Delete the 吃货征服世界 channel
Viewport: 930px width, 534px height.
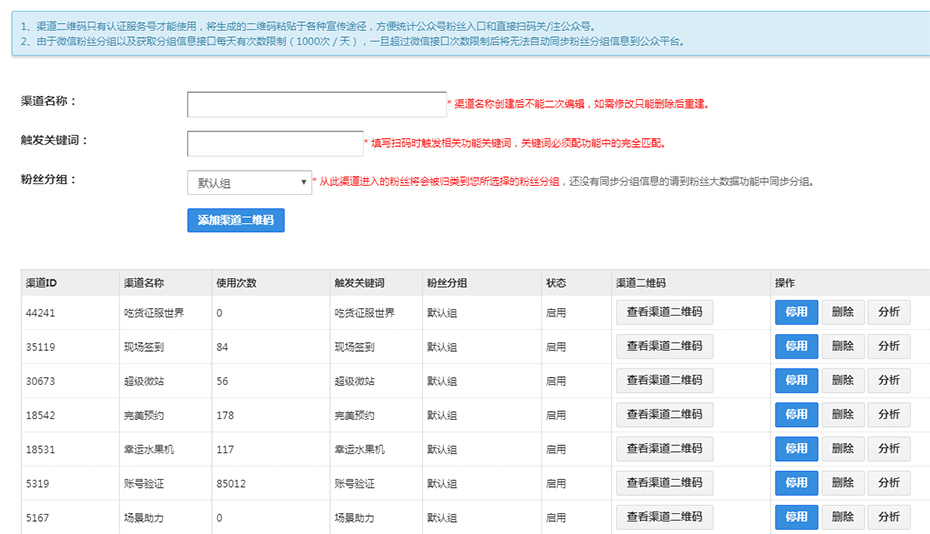[x=843, y=312]
